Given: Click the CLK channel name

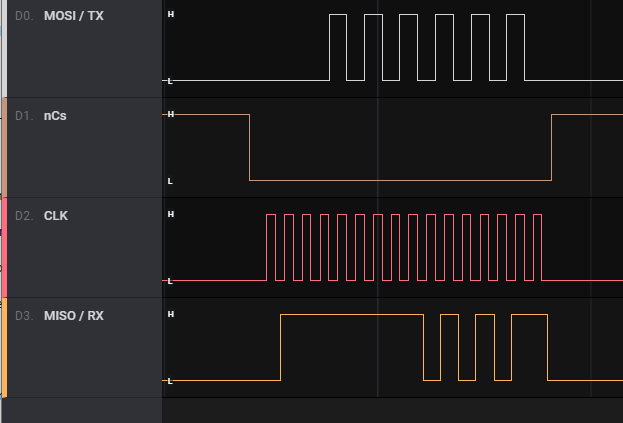Looking at the screenshot, I should click(x=56, y=216).
